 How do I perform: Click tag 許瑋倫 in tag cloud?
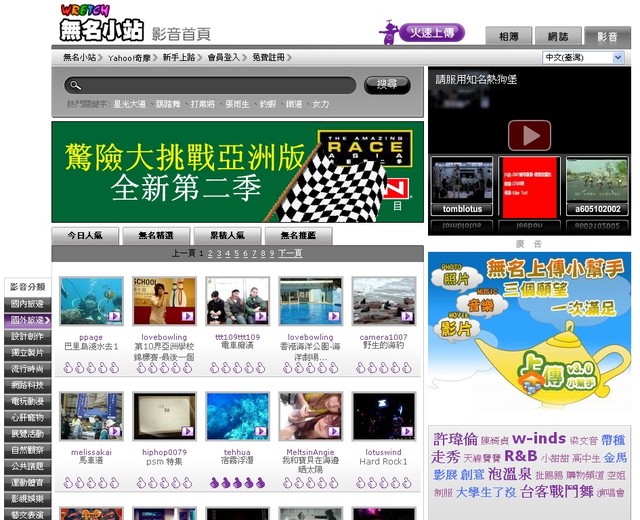(x=456, y=439)
